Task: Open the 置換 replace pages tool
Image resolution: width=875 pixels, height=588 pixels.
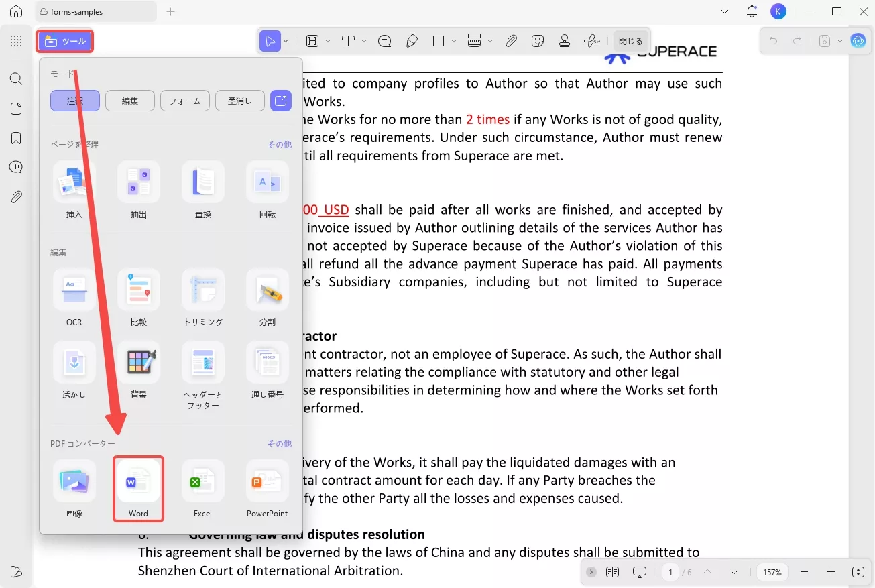Action: [x=203, y=191]
